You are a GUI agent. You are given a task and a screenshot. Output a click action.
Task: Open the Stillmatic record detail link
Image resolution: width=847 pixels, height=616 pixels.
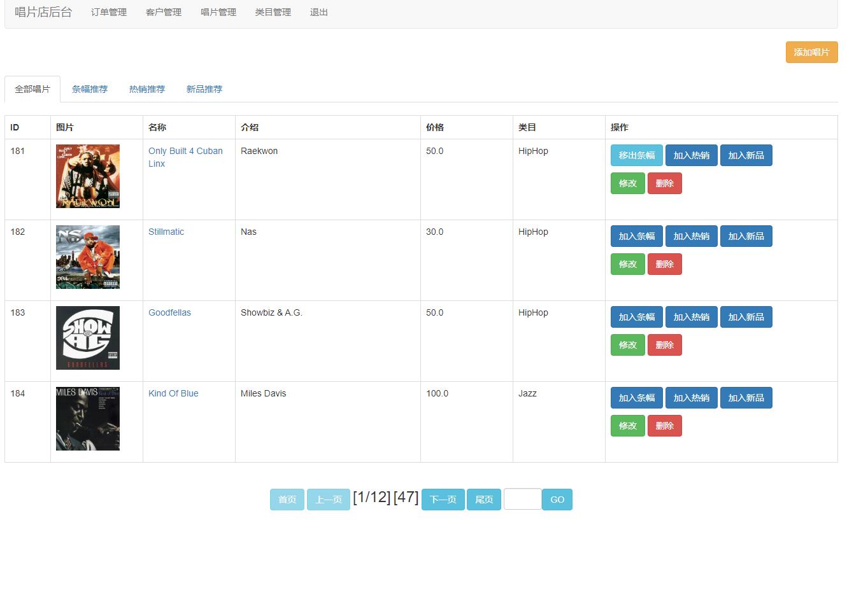[166, 232]
